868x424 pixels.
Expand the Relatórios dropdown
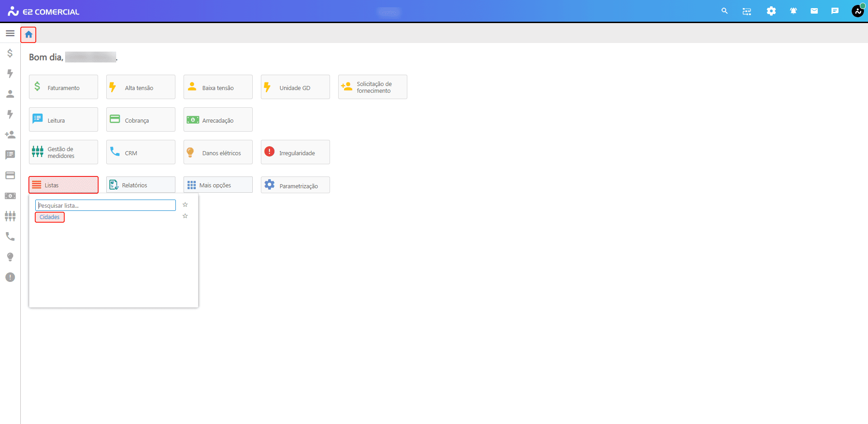[141, 185]
